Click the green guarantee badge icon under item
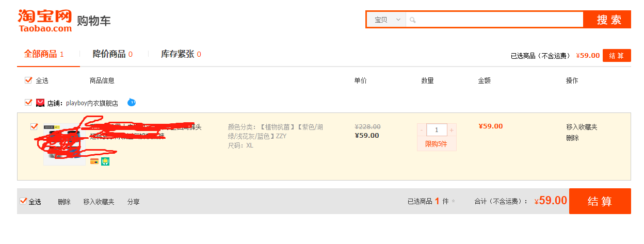This screenshot has width=644, height=244. coord(105,161)
